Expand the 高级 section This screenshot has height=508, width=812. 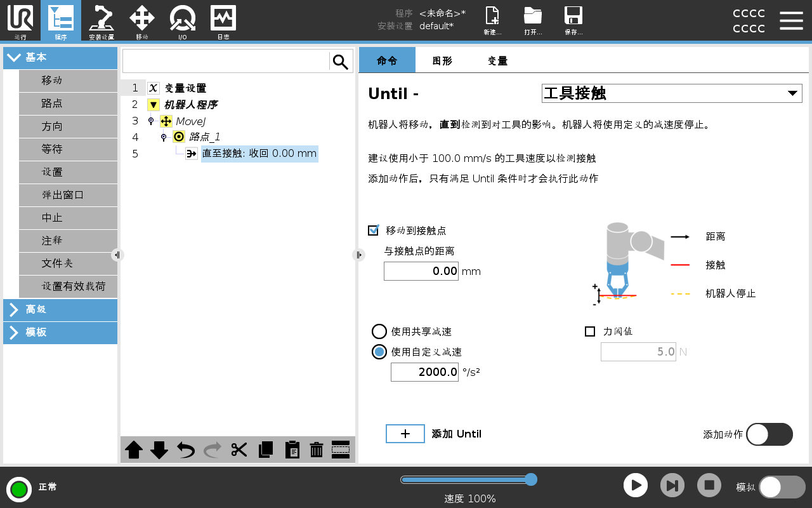pyautogui.click(x=60, y=310)
